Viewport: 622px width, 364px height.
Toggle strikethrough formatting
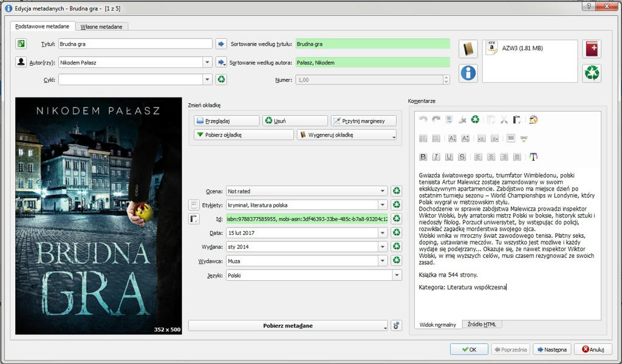462,157
